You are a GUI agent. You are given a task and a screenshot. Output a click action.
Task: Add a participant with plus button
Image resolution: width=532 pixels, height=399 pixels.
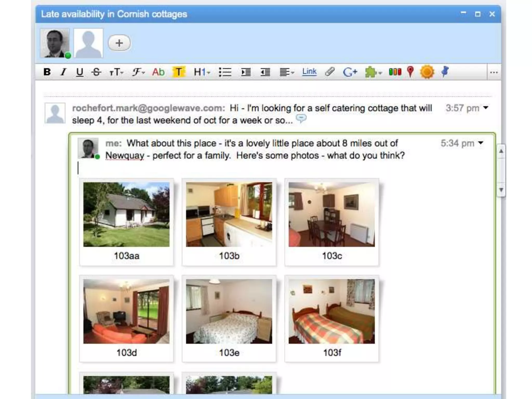click(x=119, y=43)
